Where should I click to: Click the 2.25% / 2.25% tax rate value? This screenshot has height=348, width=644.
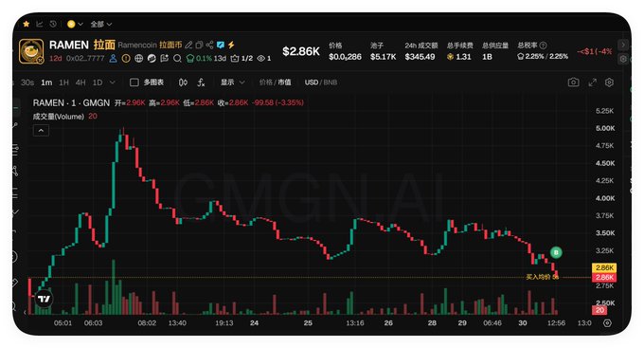543,56
